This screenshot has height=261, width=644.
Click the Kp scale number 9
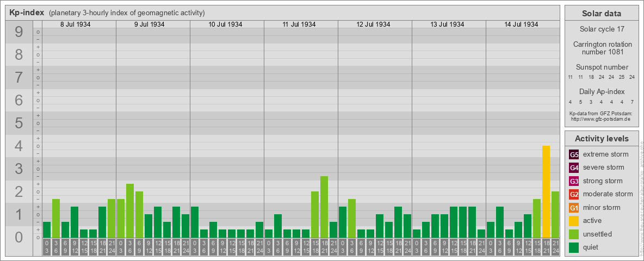tap(19, 32)
